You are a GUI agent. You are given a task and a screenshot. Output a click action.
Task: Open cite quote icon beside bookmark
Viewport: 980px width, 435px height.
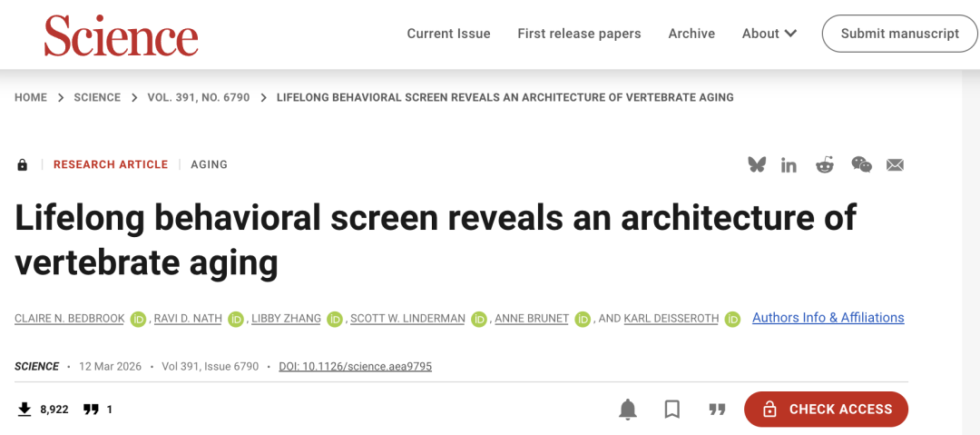(x=717, y=410)
